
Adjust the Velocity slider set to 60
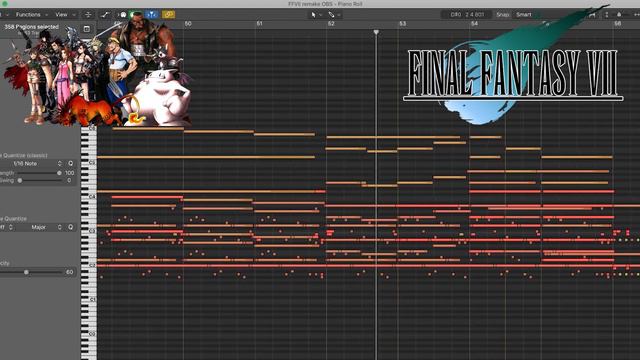[27, 272]
